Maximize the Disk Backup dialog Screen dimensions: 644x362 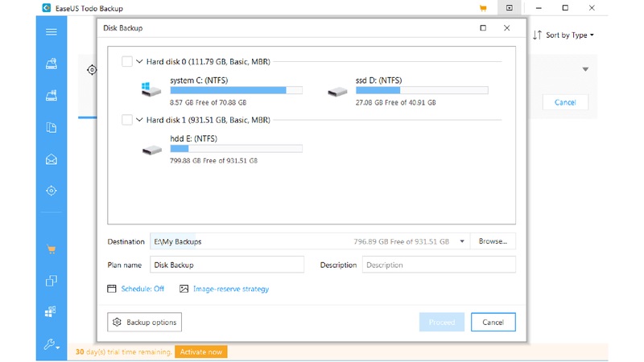click(483, 28)
